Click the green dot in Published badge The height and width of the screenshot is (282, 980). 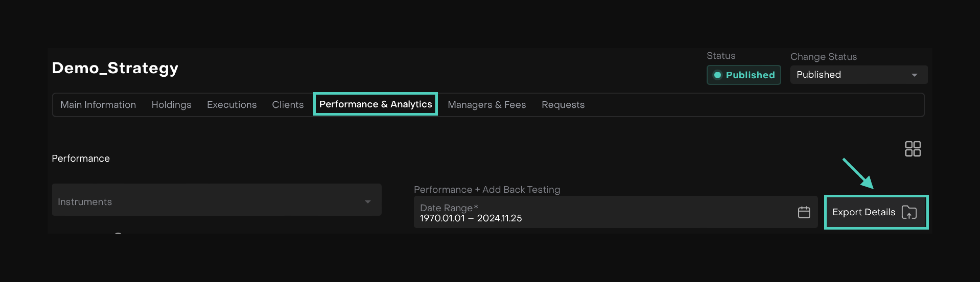(717, 75)
